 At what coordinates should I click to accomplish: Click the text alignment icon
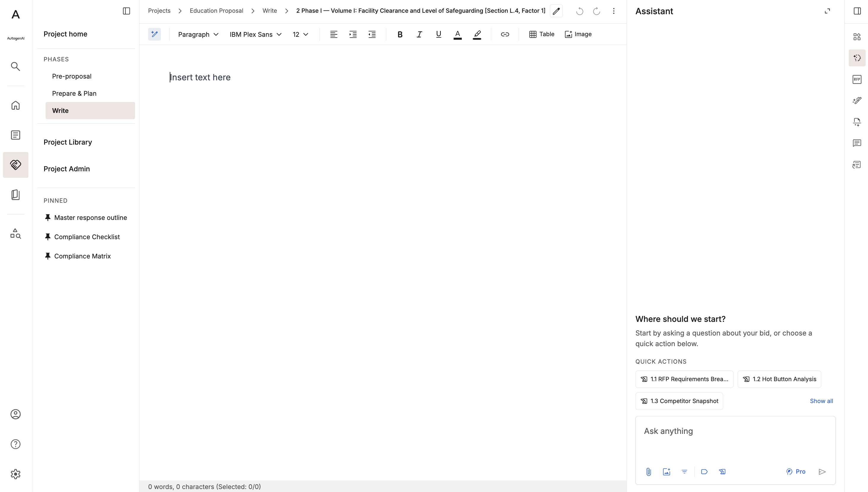click(x=334, y=34)
